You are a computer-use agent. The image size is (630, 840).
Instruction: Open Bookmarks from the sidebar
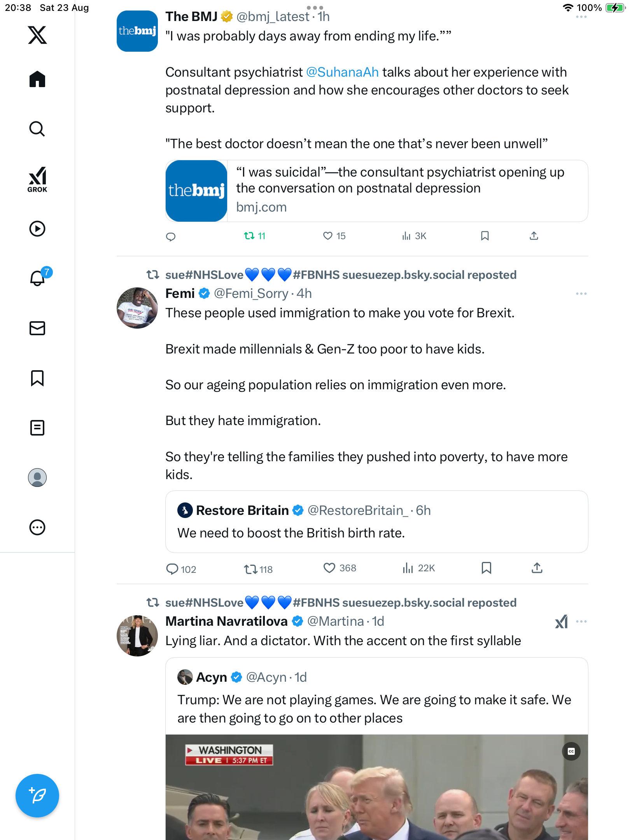(x=37, y=378)
